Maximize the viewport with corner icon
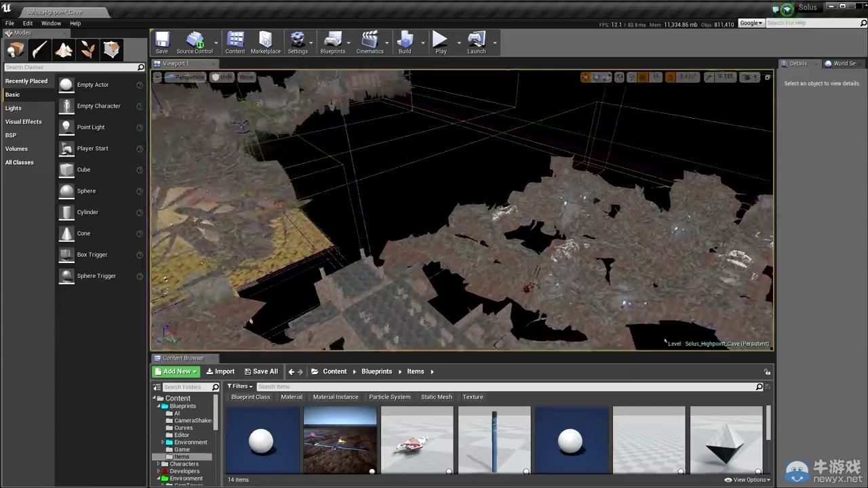This screenshot has width=868, height=488. (x=768, y=77)
